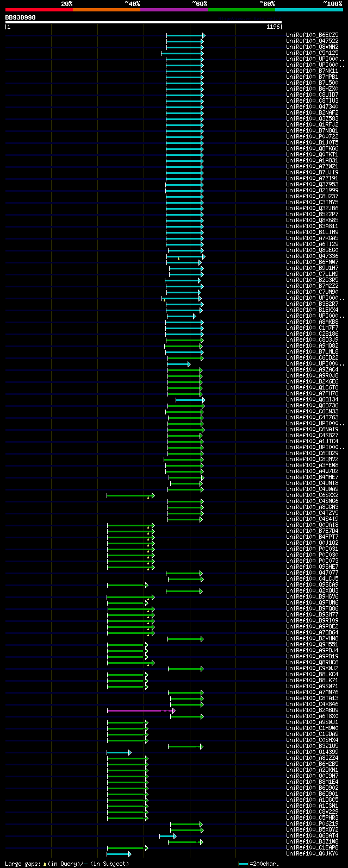Select the UniRef100_A9ZAC4 label
The image size is (348, 868).
tap(312, 370)
